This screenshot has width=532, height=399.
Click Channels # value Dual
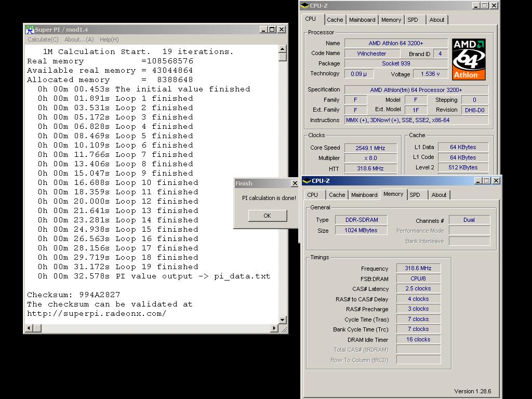(469, 220)
